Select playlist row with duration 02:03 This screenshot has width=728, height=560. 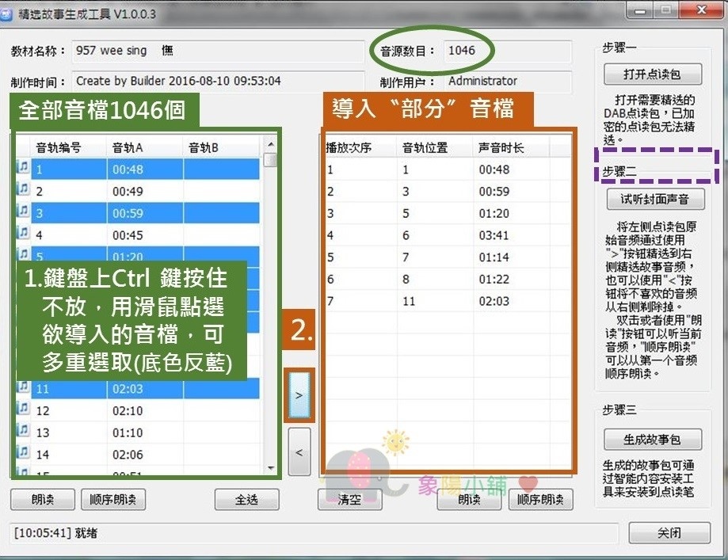(x=448, y=301)
